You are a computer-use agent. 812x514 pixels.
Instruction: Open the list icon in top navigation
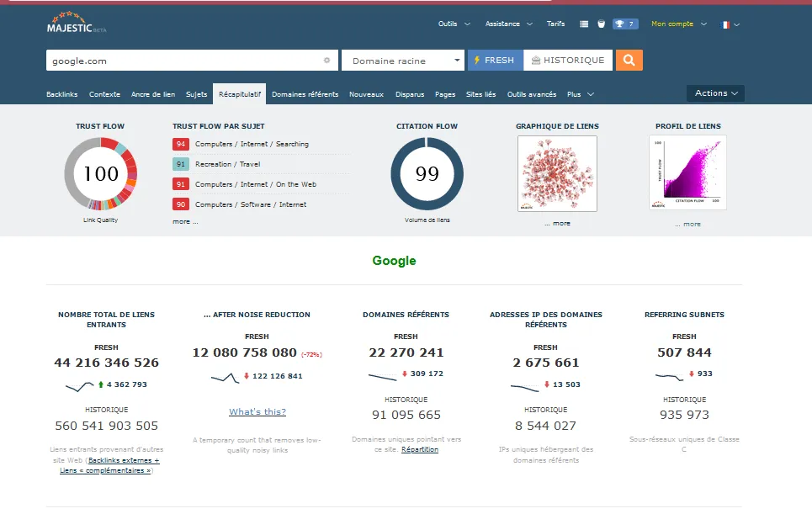(584, 24)
